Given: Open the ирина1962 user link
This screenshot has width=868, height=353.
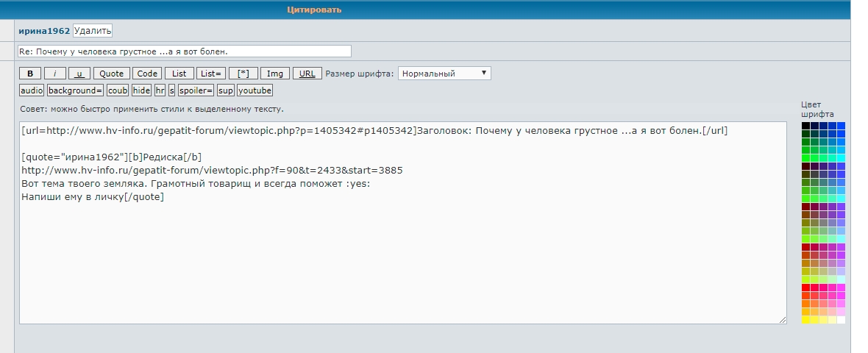Looking at the screenshot, I should [x=44, y=31].
